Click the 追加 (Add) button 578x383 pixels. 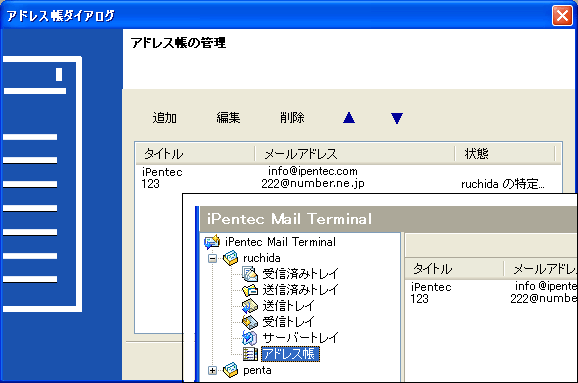click(165, 118)
